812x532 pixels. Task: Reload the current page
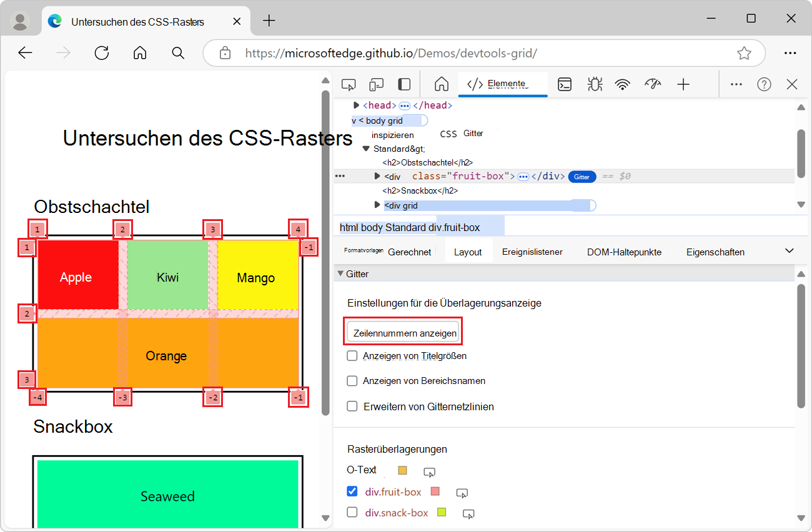pos(102,53)
